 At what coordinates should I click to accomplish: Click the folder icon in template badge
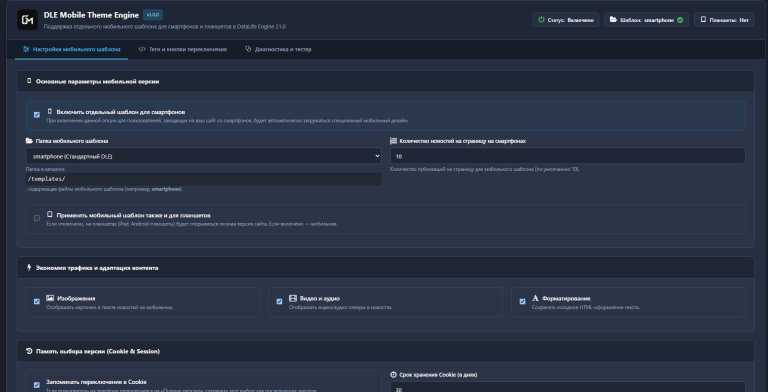613,20
